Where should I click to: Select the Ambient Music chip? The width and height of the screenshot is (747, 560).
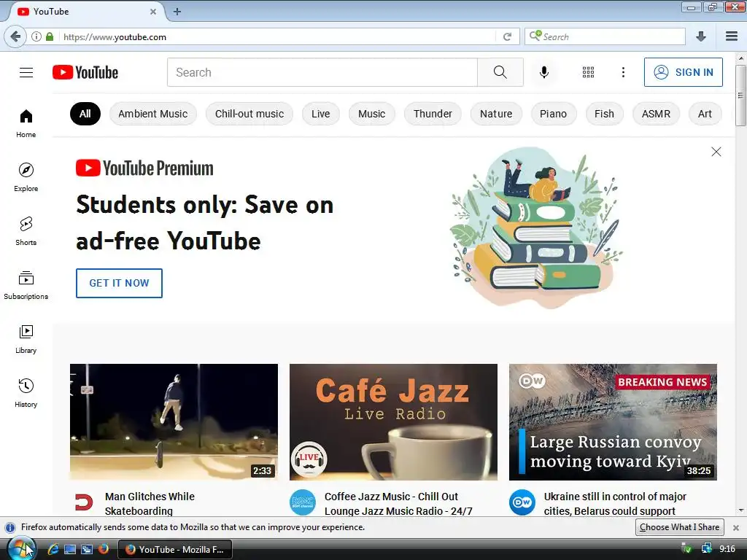pyautogui.click(x=153, y=114)
